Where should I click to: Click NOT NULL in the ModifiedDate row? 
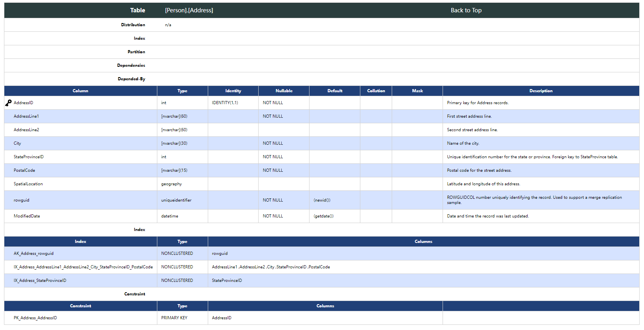click(273, 216)
